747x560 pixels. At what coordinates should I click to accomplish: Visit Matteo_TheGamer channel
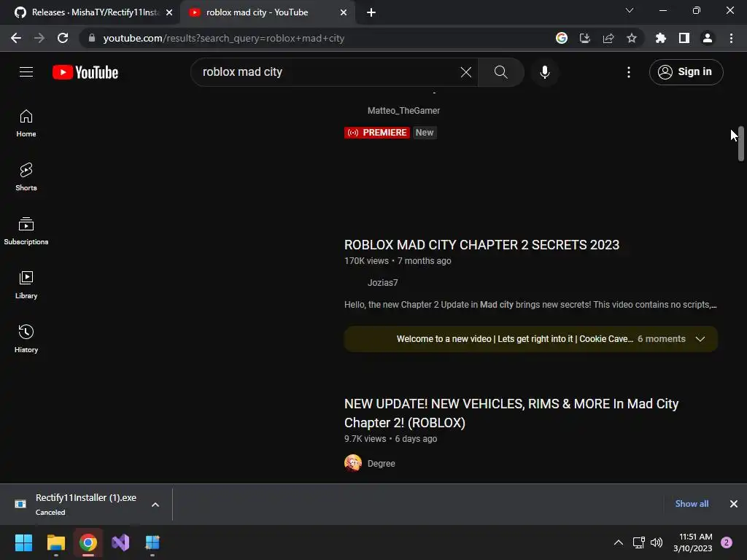[403, 111]
